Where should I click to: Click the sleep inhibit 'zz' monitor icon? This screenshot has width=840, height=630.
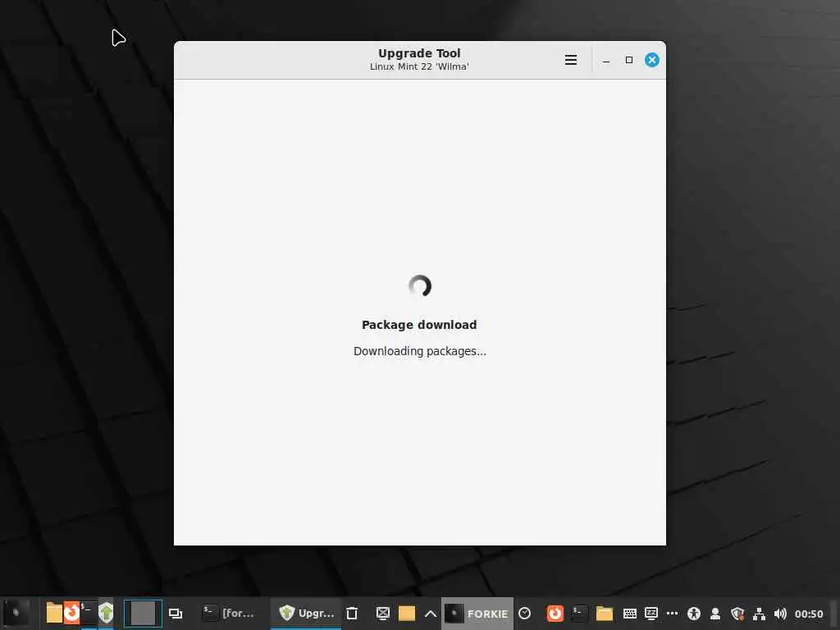click(651, 614)
